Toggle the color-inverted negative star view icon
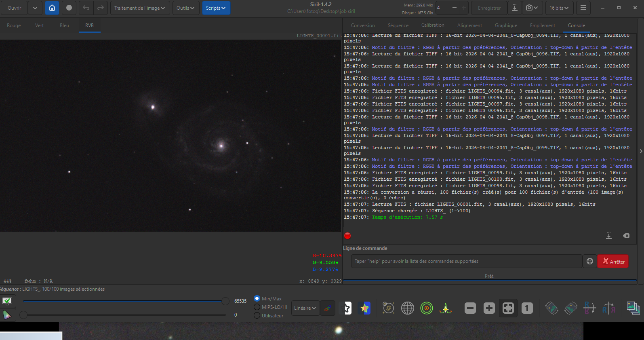The height and width of the screenshot is (340, 644). (346, 308)
